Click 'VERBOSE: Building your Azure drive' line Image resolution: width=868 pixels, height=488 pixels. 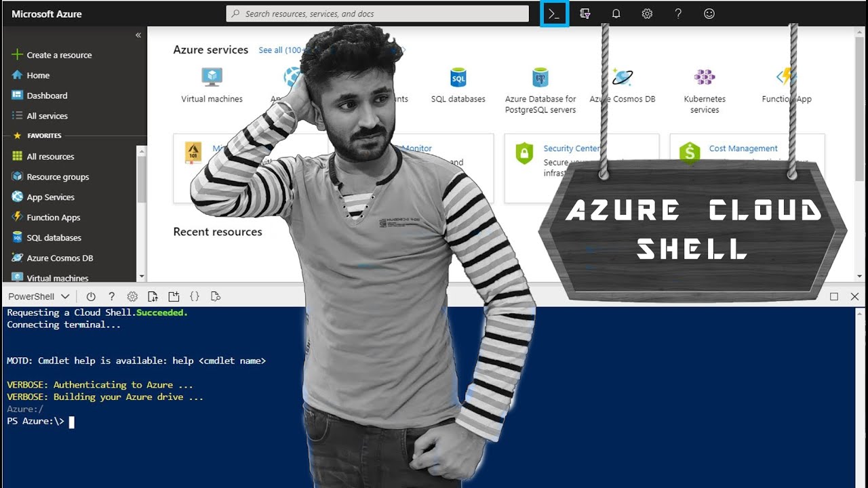pos(105,397)
